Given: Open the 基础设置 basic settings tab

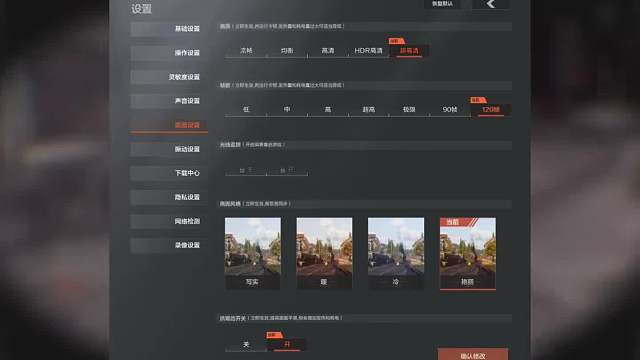Looking at the screenshot, I should [x=169, y=29].
